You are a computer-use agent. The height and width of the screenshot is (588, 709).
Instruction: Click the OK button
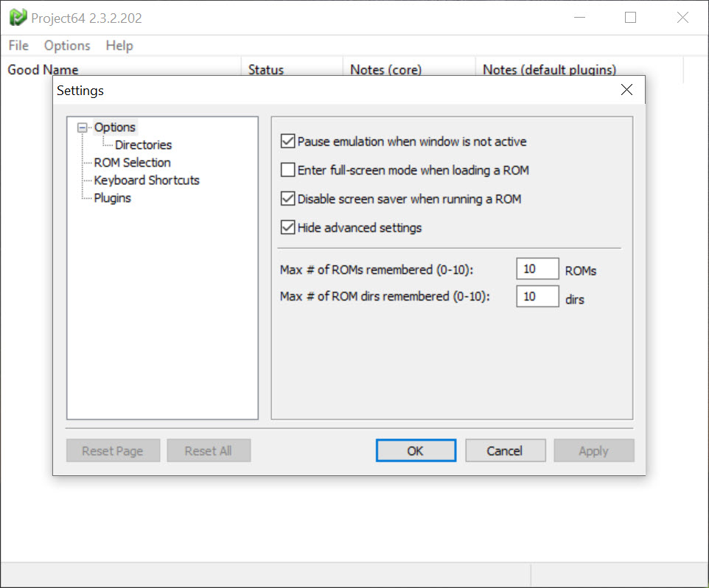pyautogui.click(x=416, y=451)
